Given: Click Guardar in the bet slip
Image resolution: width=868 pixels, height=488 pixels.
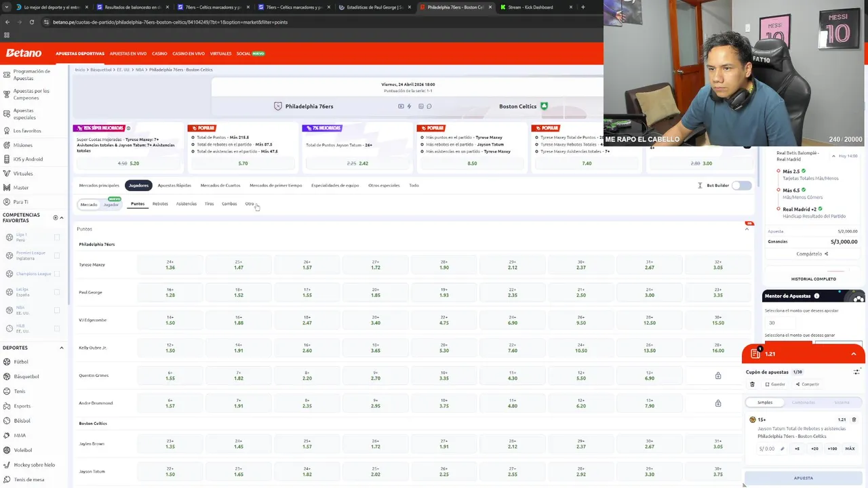Looking at the screenshot, I should pyautogui.click(x=775, y=384).
